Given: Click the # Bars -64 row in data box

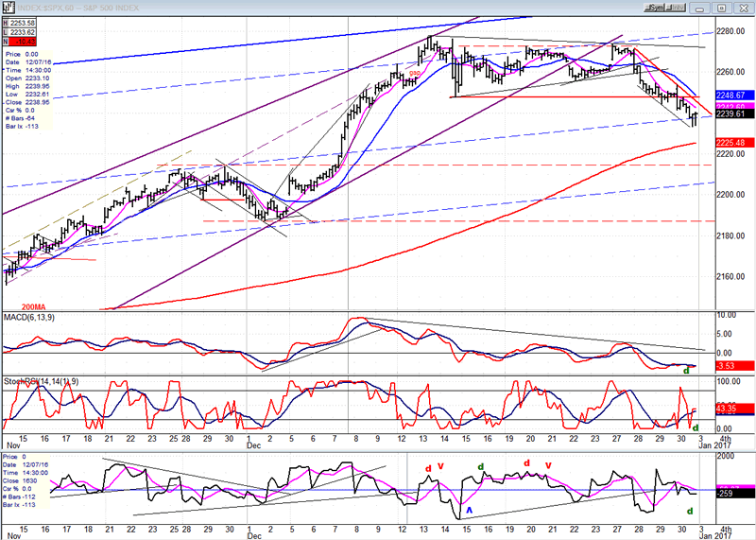Looking at the screenshot, I should [x=21, y=118].
